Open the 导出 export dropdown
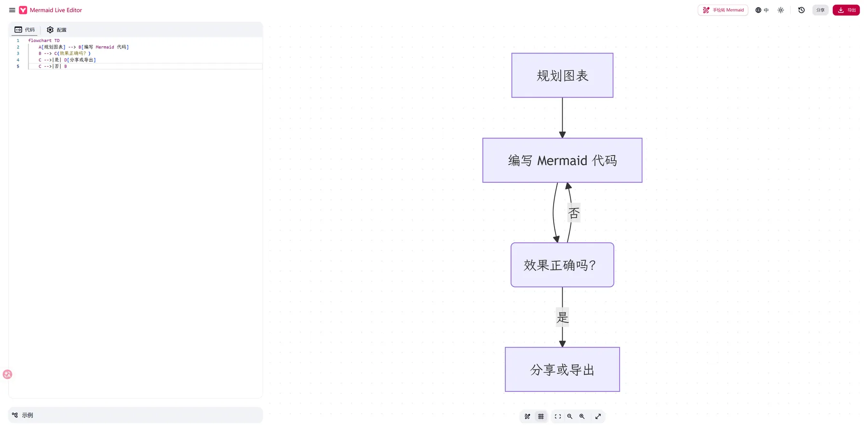The width and height of the screenshot is (868, 431). (846, 10)
